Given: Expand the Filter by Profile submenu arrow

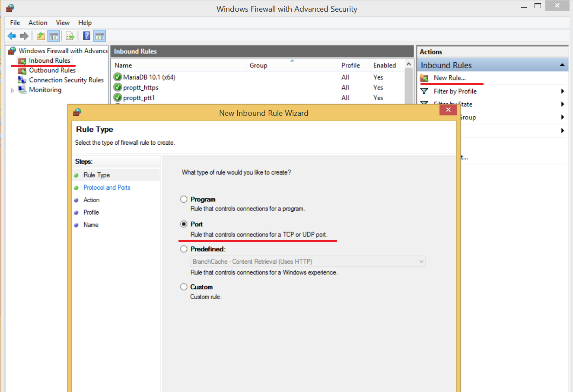Looking at the screenshot, I should coord(562,91).
